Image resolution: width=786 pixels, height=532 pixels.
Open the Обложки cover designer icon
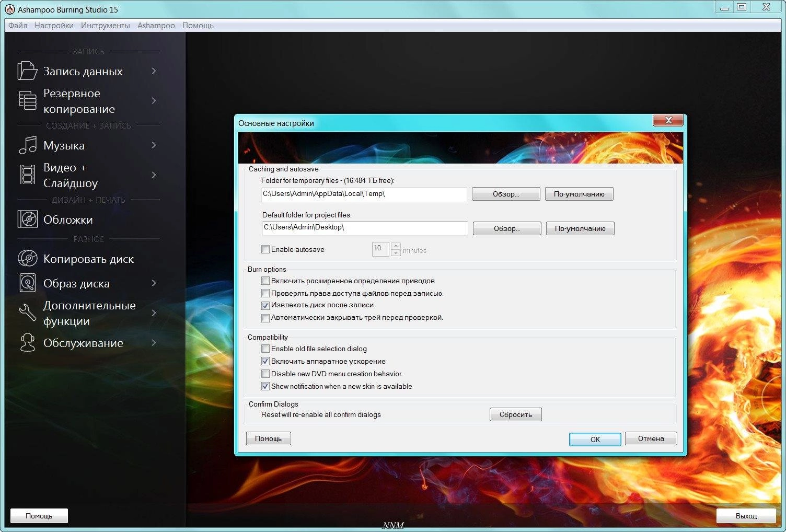pos(28,219)
